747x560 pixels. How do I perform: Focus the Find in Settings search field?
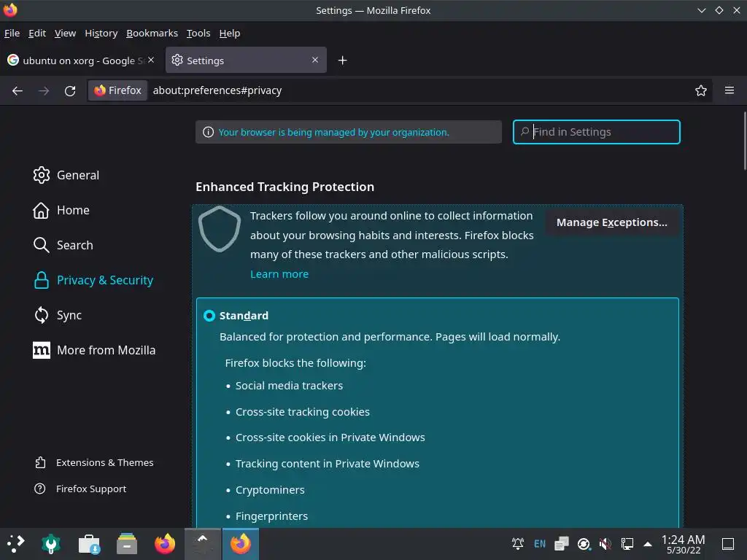coord(597,132)
